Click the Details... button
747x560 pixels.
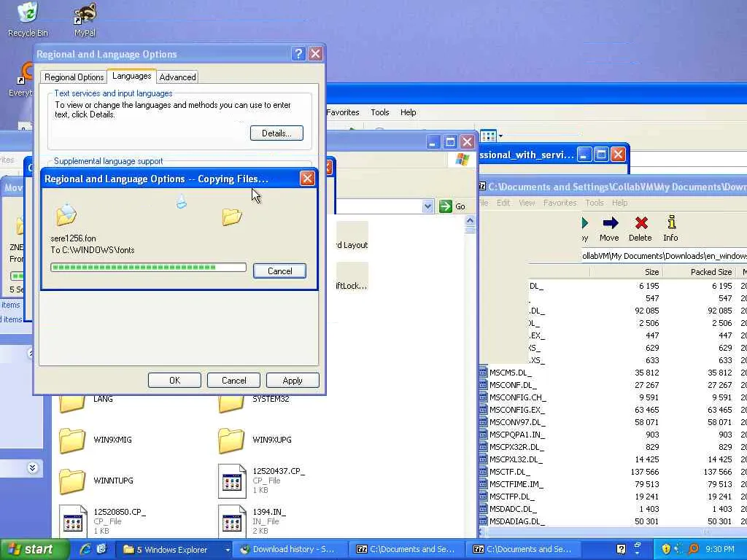coord(276,133)
